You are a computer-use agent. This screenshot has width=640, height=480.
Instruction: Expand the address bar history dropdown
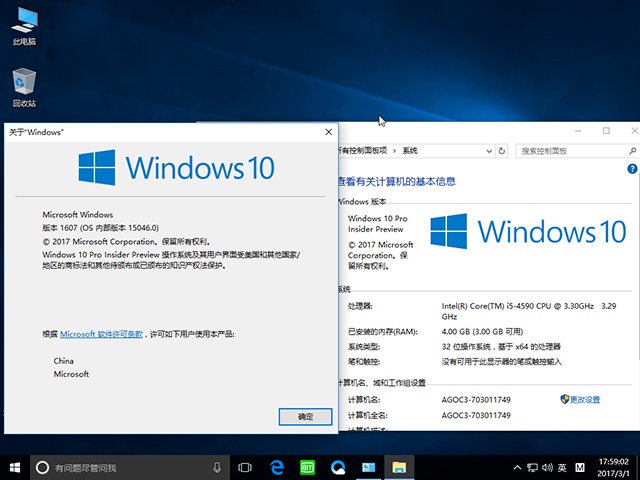point(489,151)
